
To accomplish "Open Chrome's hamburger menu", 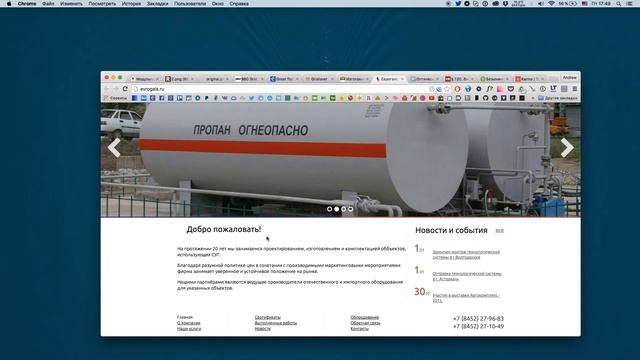I will [x=574, y=89].
